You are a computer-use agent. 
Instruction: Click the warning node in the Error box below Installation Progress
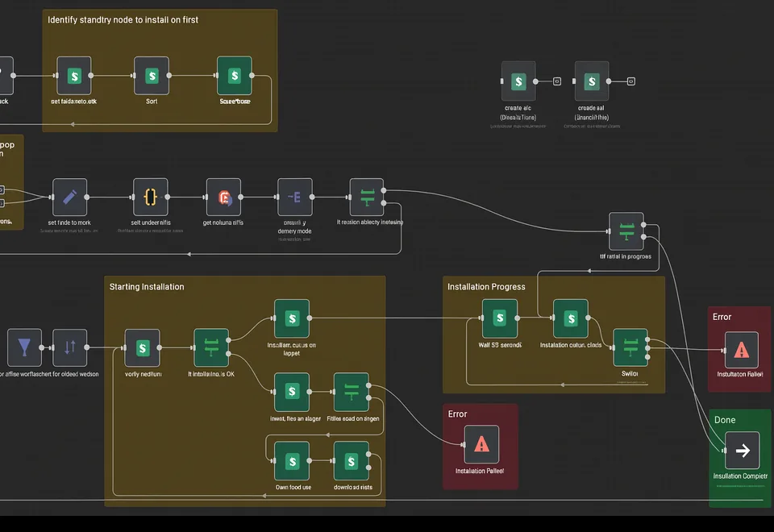pos(481,444)
